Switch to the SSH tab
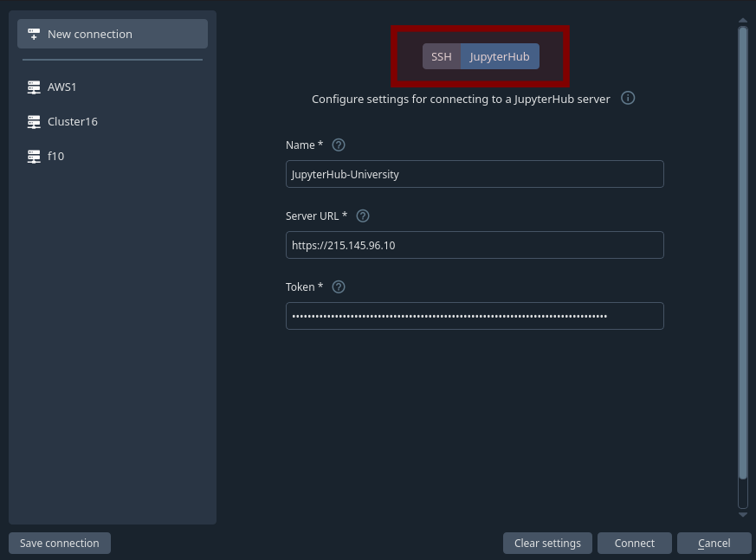Screen dimensions: 756x560 pos(442,56)
